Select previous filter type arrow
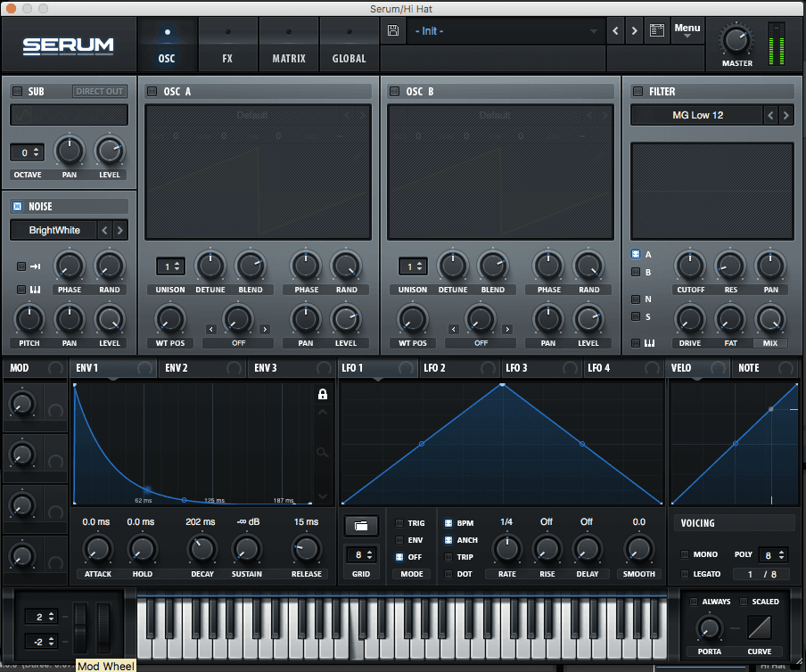806x672 pixels. [x=770, y=115]
